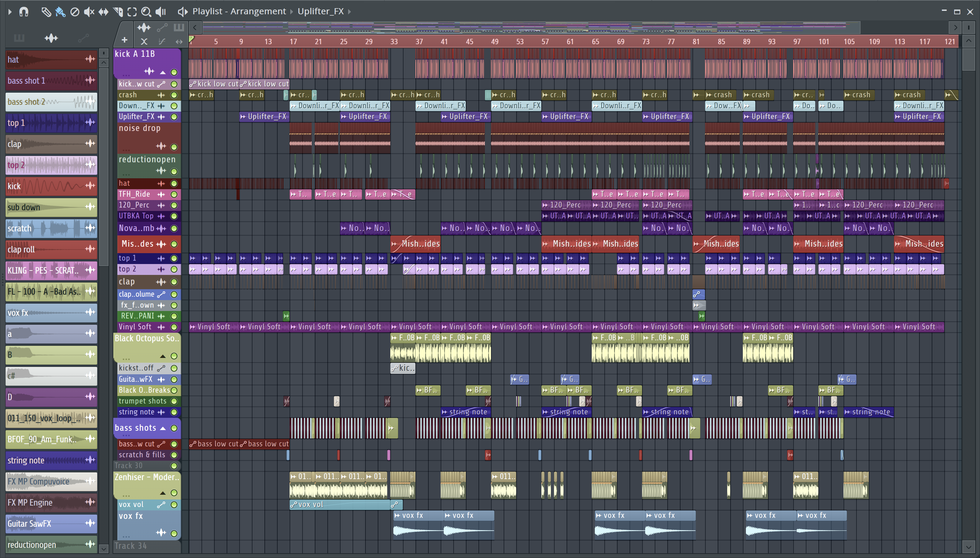Jump to bar 81 on the timeline ruler
The width and height of the screenshot is (980, 558).
coord(696,42)
